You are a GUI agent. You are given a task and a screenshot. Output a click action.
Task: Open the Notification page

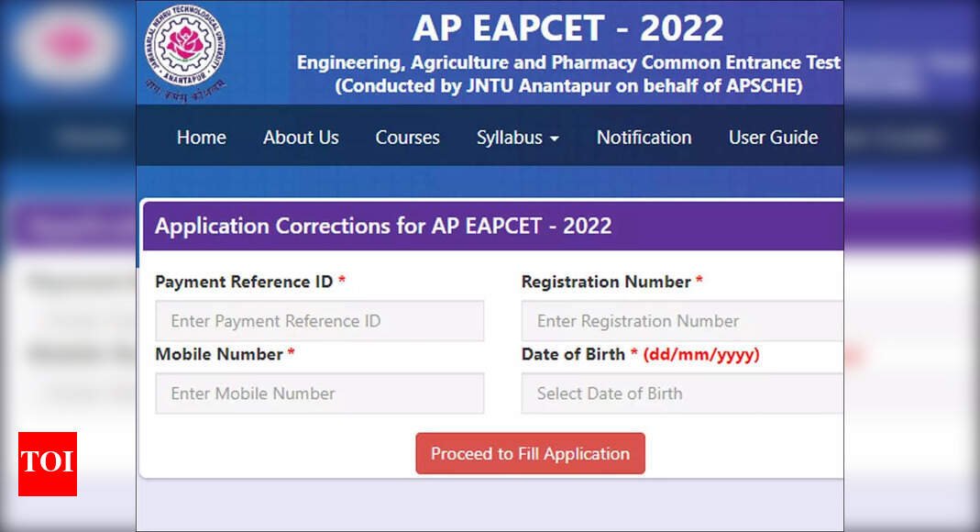[644, 137]
